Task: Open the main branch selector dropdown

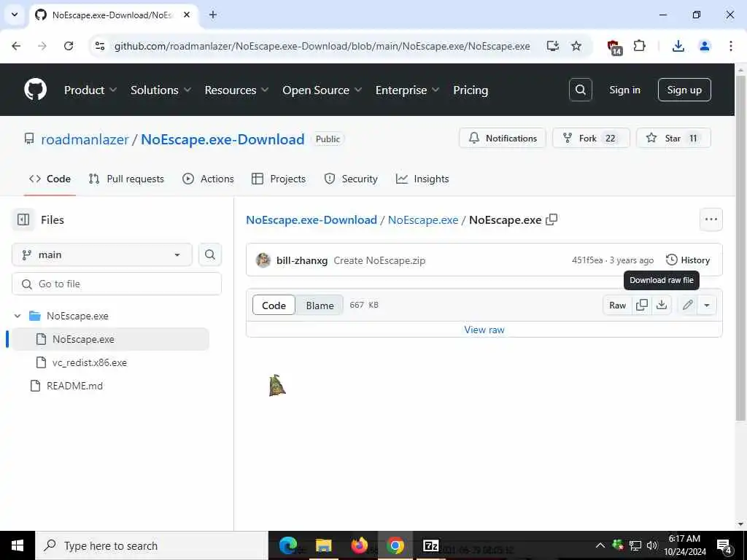Action: click(x=102, y=254)
